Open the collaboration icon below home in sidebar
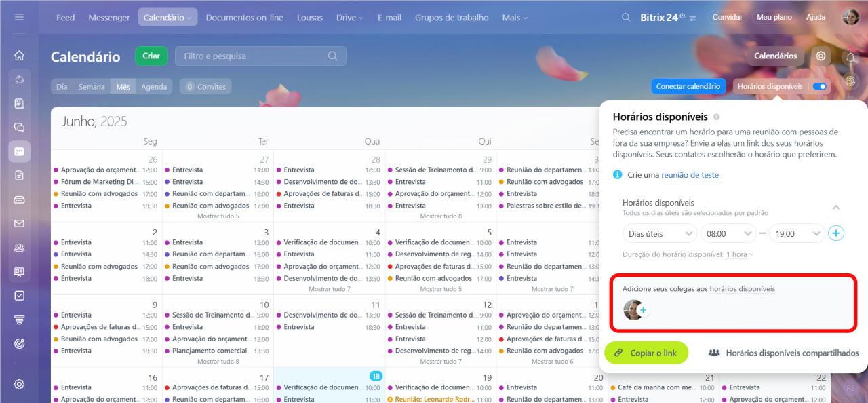This screenshot has width=868, height=403. point(19,79)
